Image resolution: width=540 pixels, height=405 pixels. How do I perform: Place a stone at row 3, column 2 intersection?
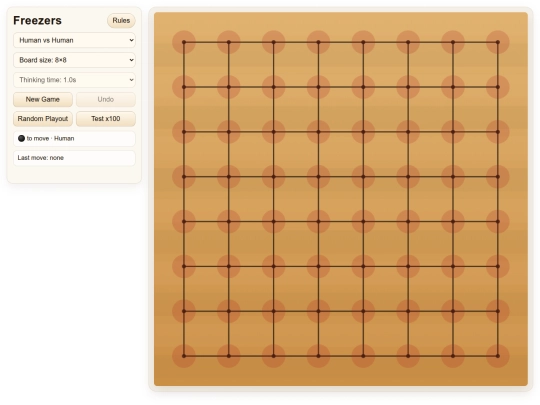(x=229, y=132)
